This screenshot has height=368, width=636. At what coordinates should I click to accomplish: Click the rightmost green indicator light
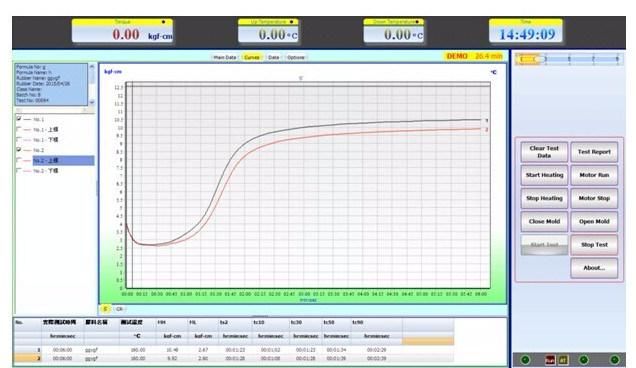pos(615,359)
